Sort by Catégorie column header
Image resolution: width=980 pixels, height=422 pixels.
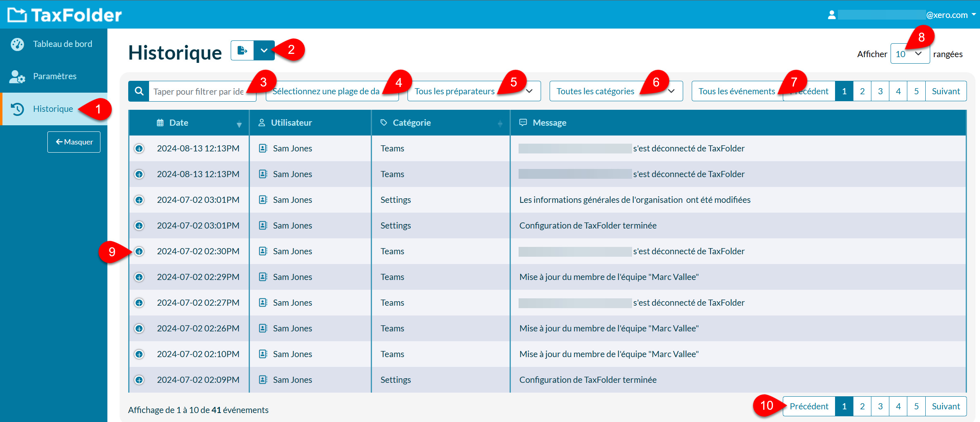click(x=441, y=123)
